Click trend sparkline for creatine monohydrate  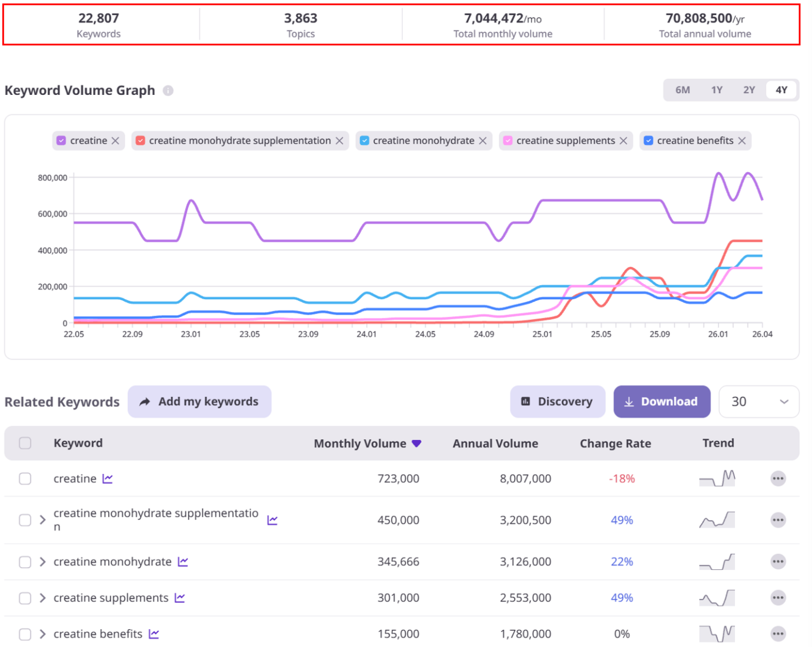tap(717, 562)
